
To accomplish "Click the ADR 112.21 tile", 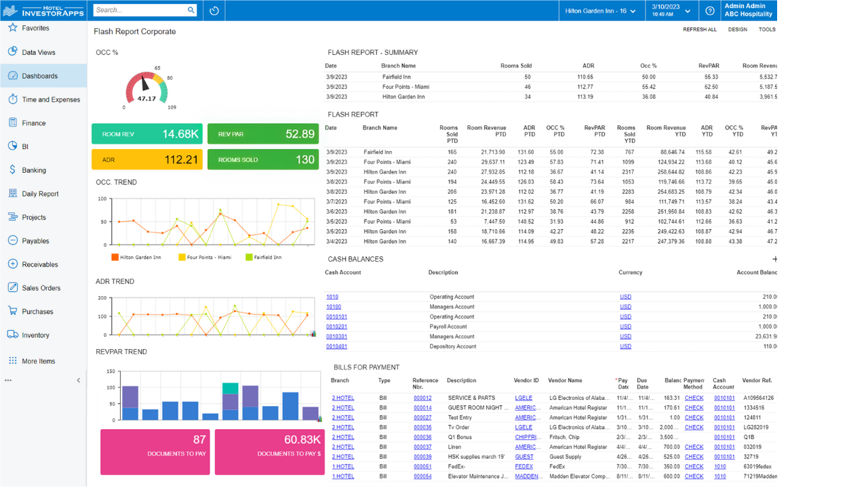I will click(x=147, y=160).
